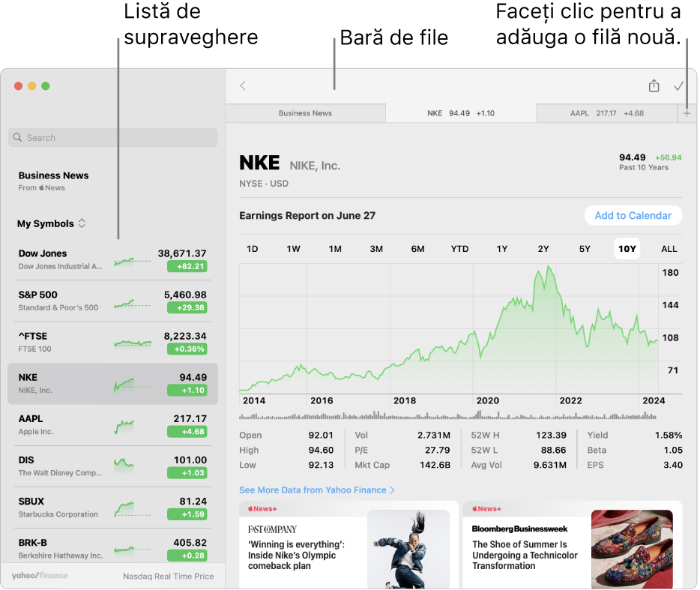Select the 1W chart range

pyautogui.click(x=293, y=249)
